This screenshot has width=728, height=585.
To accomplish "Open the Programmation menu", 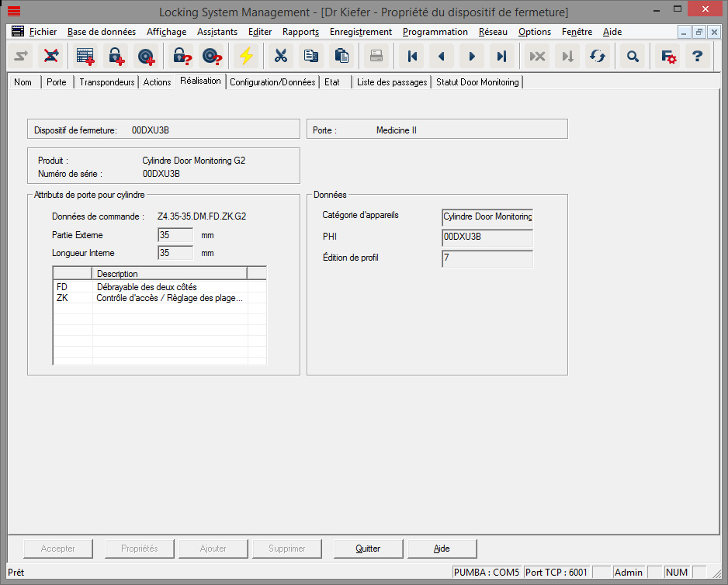I will point(435,32).
